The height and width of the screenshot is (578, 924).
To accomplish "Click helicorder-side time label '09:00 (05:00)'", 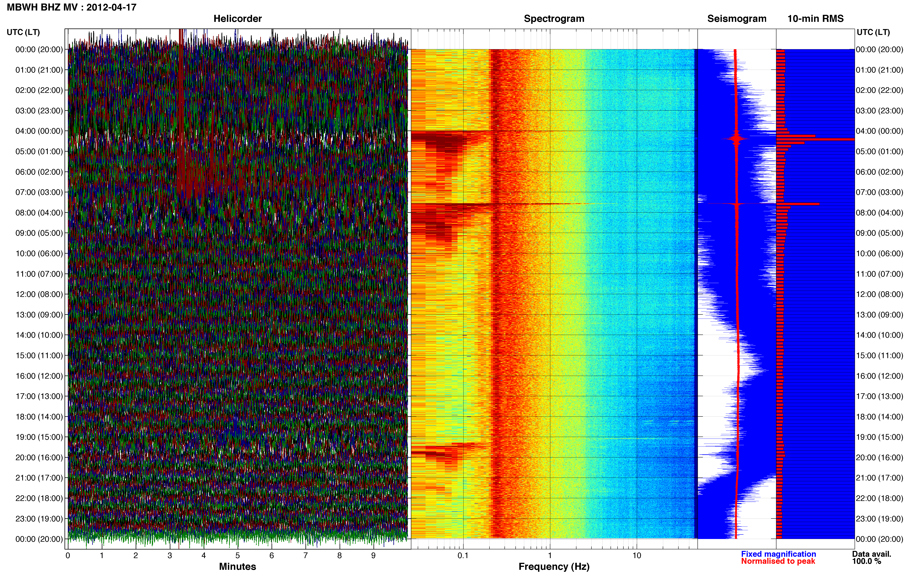I will pos(39,233).
